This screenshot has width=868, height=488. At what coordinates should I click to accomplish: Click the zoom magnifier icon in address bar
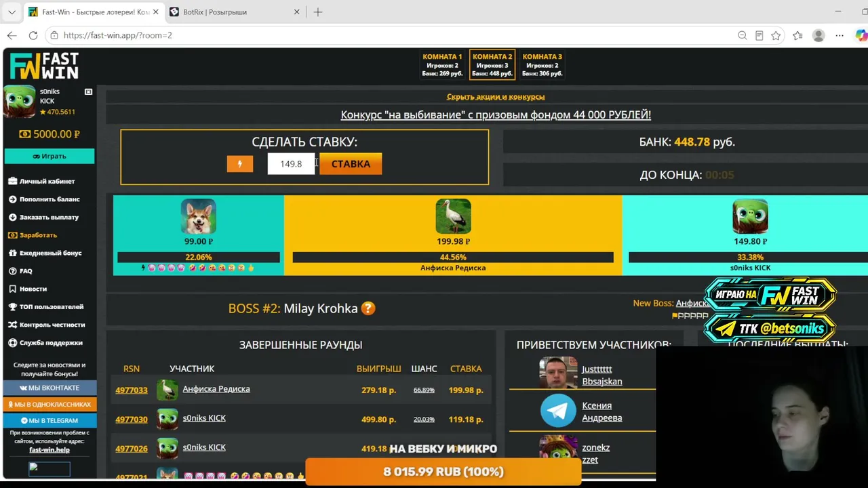click(x=742, y=35)
